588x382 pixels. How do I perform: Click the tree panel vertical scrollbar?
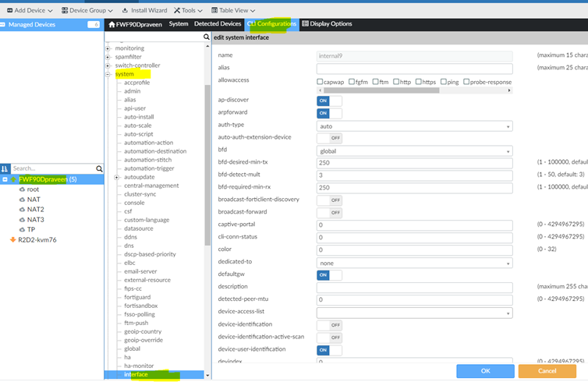[207, 165]
